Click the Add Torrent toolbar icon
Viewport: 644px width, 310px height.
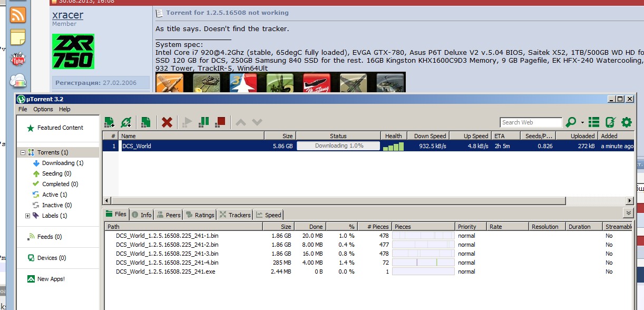click(109, 122)
